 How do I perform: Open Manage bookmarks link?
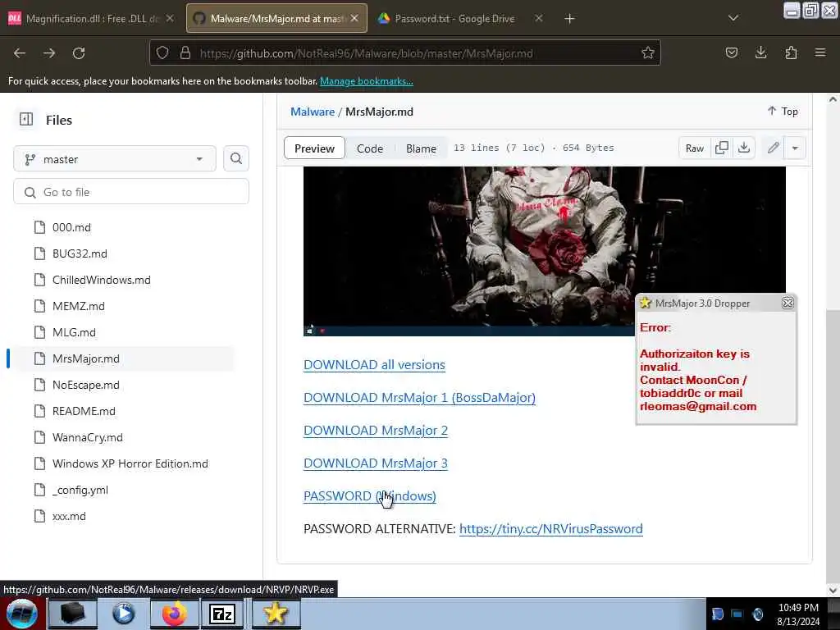click(367, 81)
